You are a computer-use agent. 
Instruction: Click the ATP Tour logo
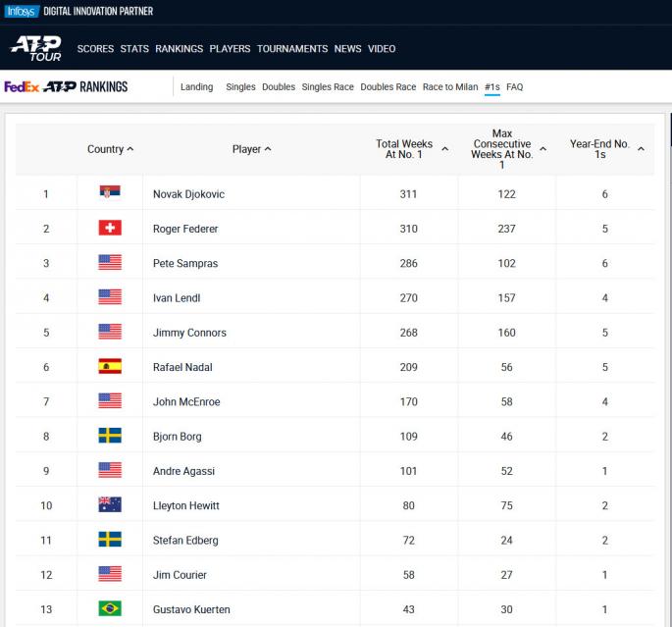pyautogui.click(x=36, y=48)
